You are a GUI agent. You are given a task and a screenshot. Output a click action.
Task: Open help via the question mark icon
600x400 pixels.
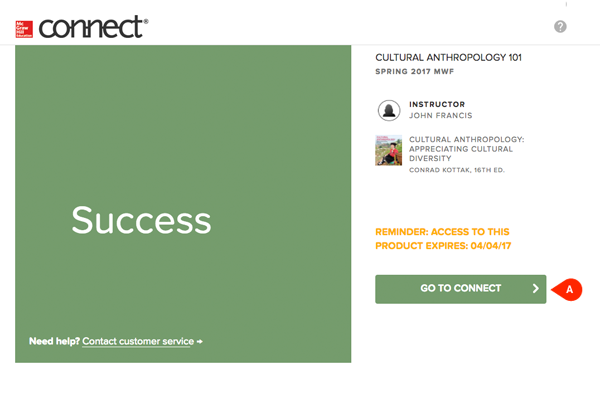tap(560, 26)
